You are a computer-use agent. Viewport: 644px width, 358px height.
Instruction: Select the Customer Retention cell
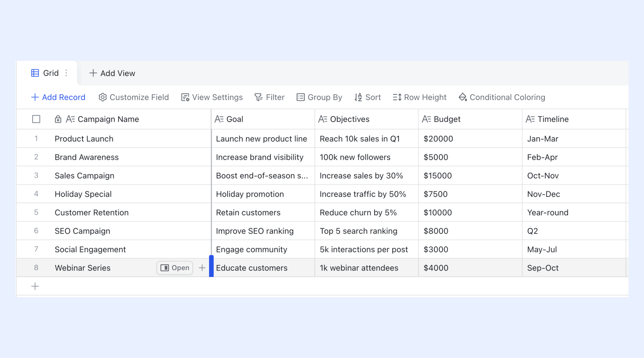pyautogui.click(x=130, y=213)
